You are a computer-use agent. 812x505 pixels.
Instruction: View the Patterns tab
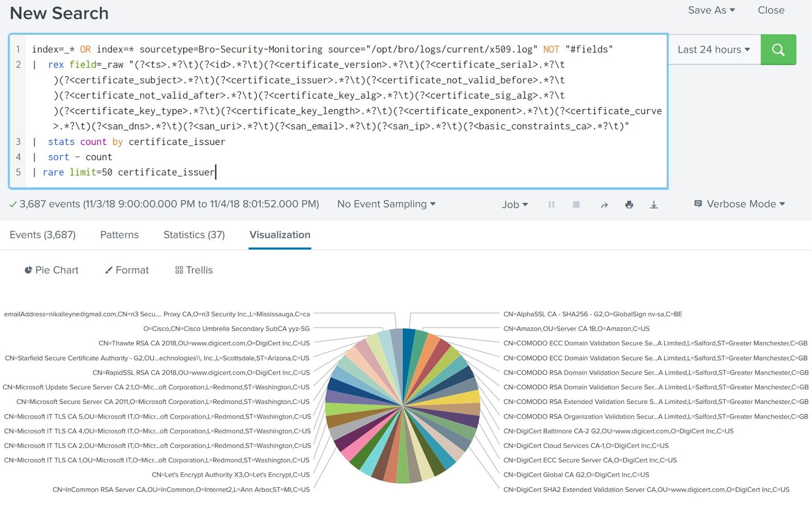pyautogui.click(x=119, y=234)
